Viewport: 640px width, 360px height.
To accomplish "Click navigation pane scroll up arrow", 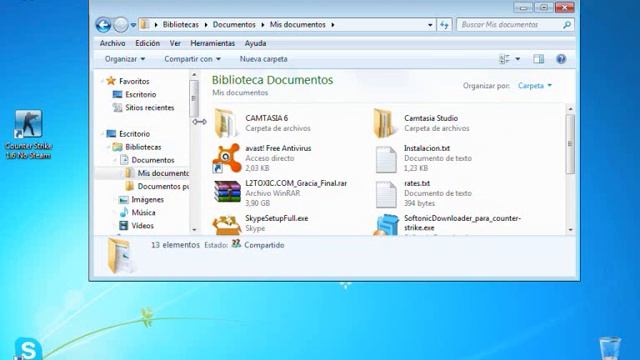I will click(194, 75).
